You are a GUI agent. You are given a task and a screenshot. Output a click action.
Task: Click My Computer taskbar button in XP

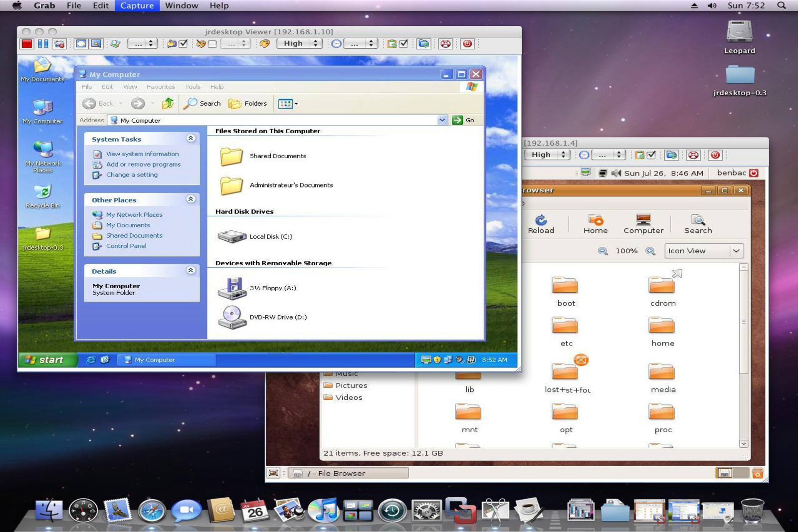coord(167,359)
